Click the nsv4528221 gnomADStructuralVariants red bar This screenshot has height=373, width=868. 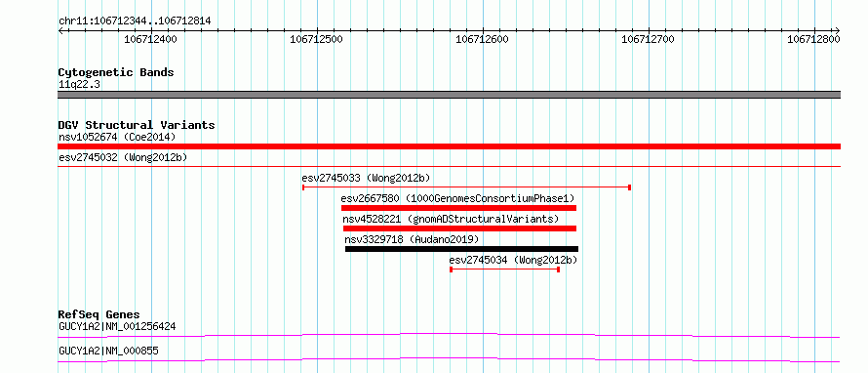(459, 228)
